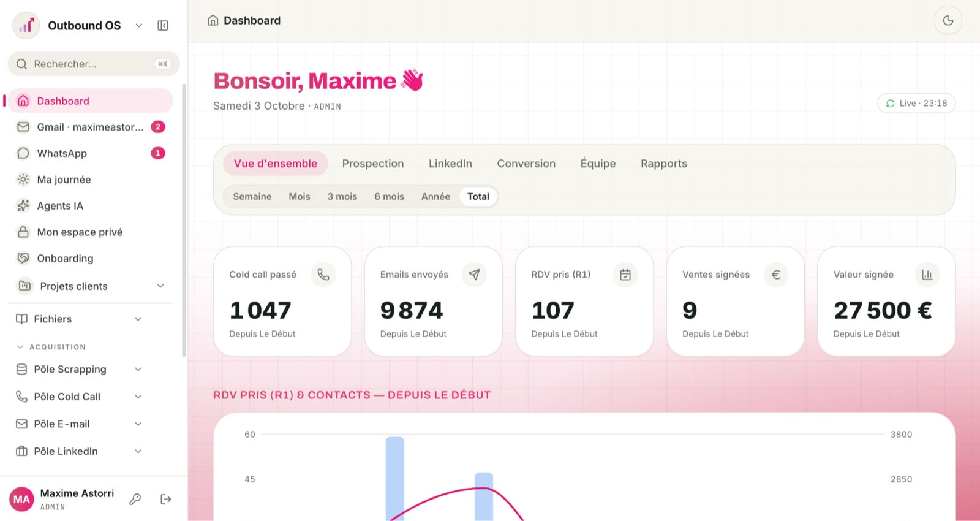This screenshot has height=521, width=980.
Task: Expand Pôle E-mail chevron
Action: pos(138,424)
